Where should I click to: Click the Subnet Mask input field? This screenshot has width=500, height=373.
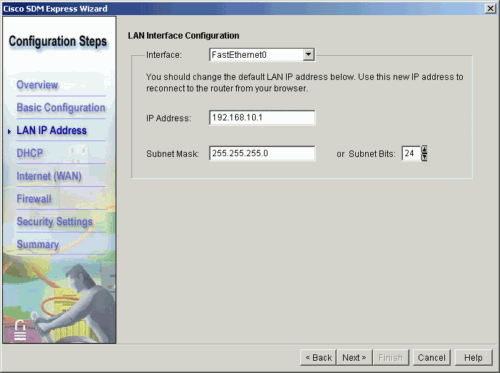click(x=262, y=153)
